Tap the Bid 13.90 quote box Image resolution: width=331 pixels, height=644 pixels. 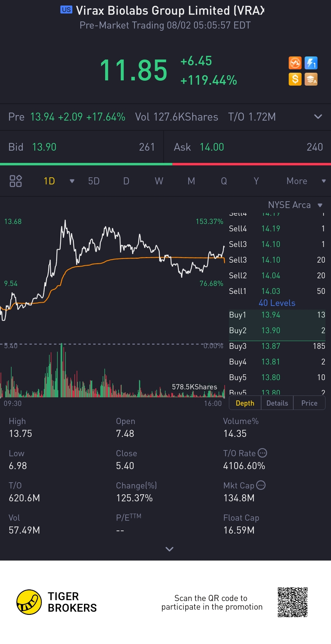tap(82, 147)
